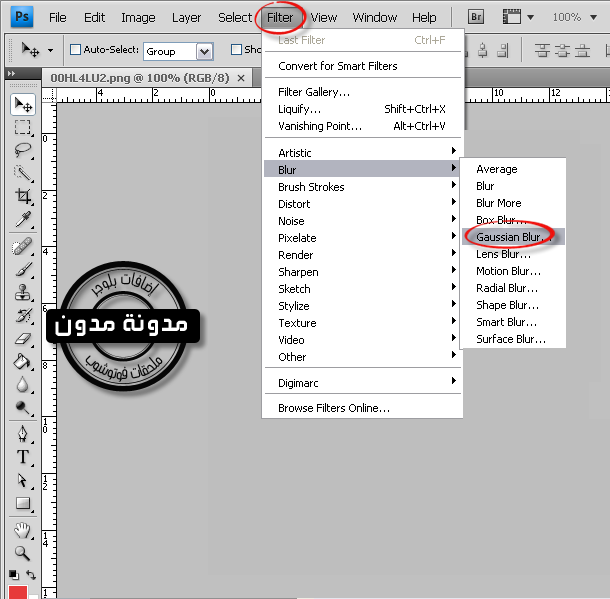Switch to 00HL4LU2.png document tab

point(140,78)
